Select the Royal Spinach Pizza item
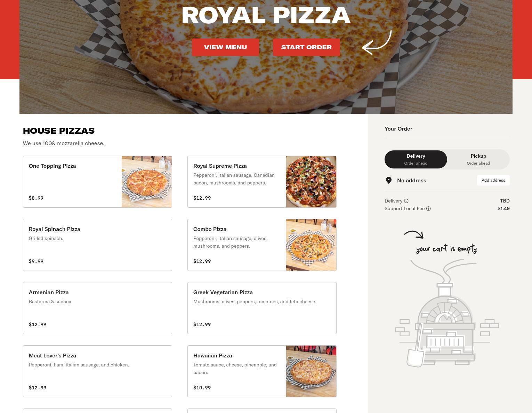Screen dimensions: 532x413 pos(97,245)
